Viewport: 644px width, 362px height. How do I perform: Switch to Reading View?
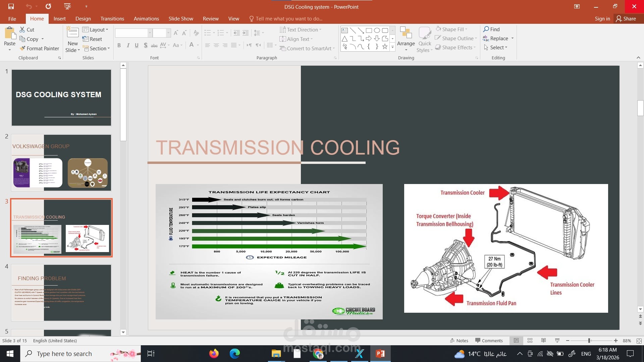click(x=544, y=341)
